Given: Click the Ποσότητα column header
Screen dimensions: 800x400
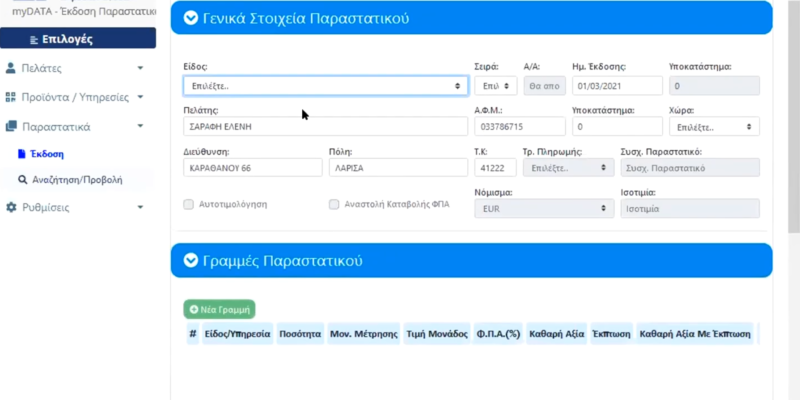Looking at the screenshot, I should pos(300,334).
